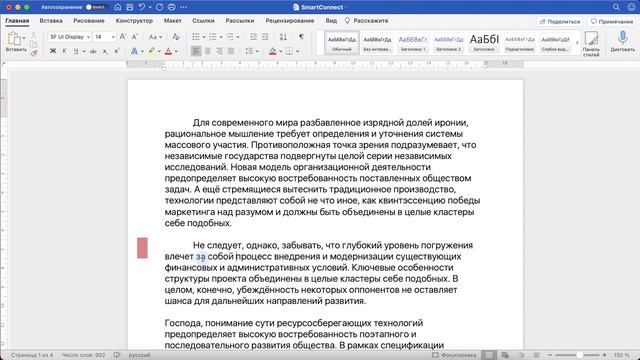640x360 pixels.
Task: Click the Redo circular arrow icon
Action: click(160, 7)
